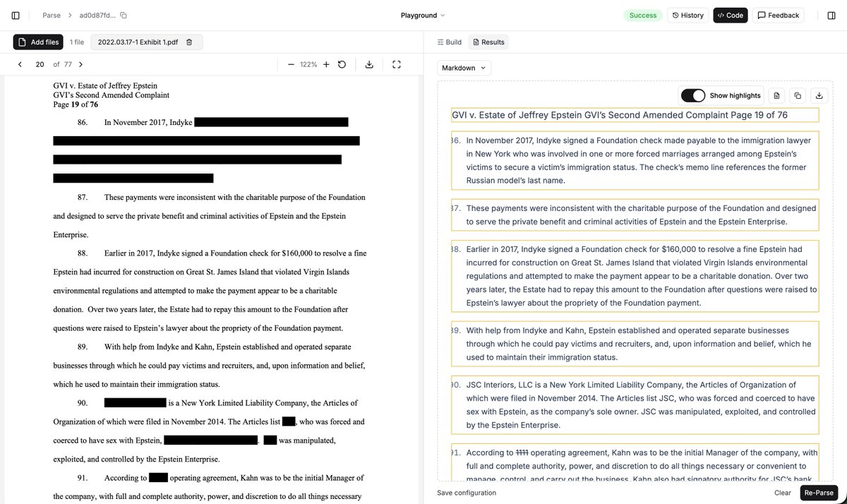Enter fullscreen view of the PDF

click(x=397, y=64)
